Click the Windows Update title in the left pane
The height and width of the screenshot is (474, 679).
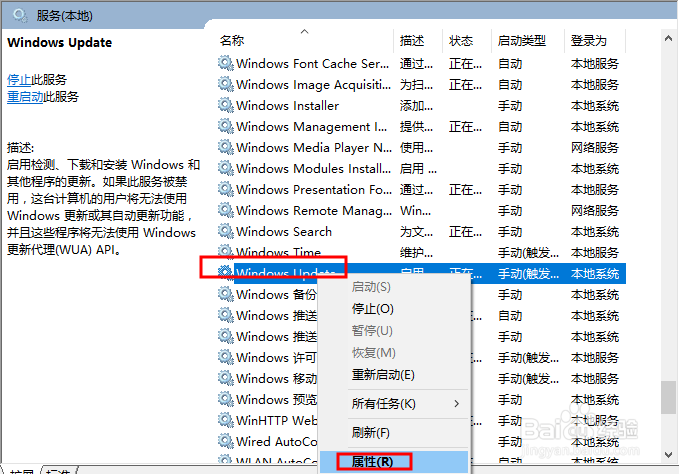tap(60, 42)
